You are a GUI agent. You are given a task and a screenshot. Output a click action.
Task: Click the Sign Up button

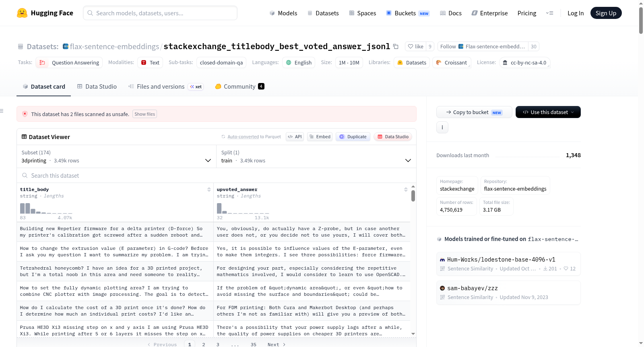click(606, 13)
